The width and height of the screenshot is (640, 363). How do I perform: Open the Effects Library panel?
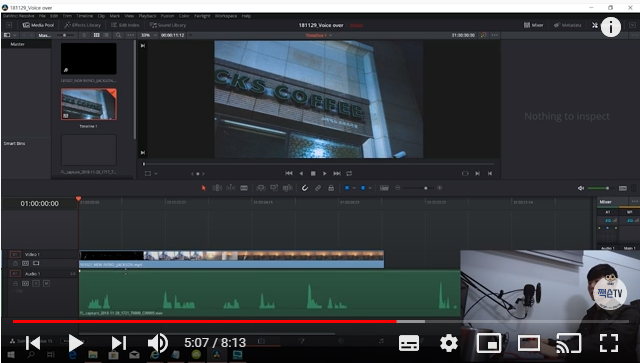[82, 25]
